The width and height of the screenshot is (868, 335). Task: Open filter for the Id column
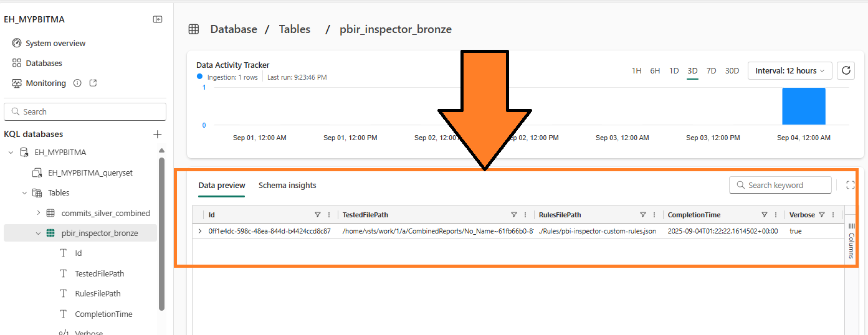coord(317,215)
